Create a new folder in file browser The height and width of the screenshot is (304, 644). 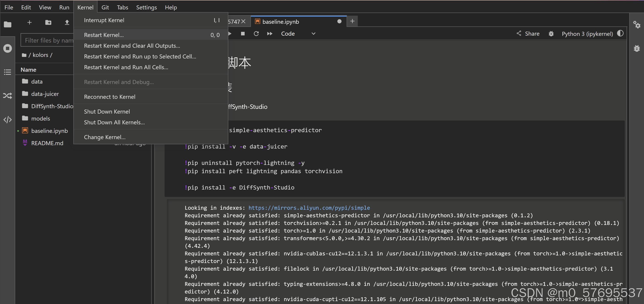tap(48, 23)
